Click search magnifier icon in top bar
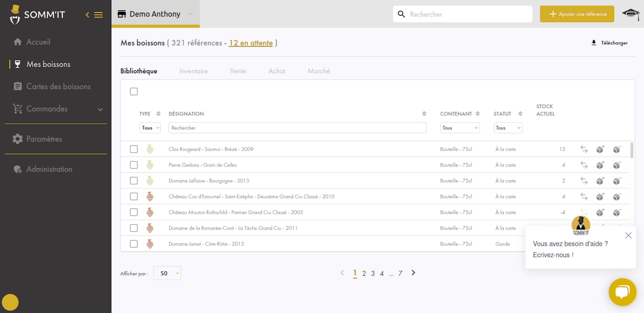This screenshot has width=644, height=313. point(401,14)
